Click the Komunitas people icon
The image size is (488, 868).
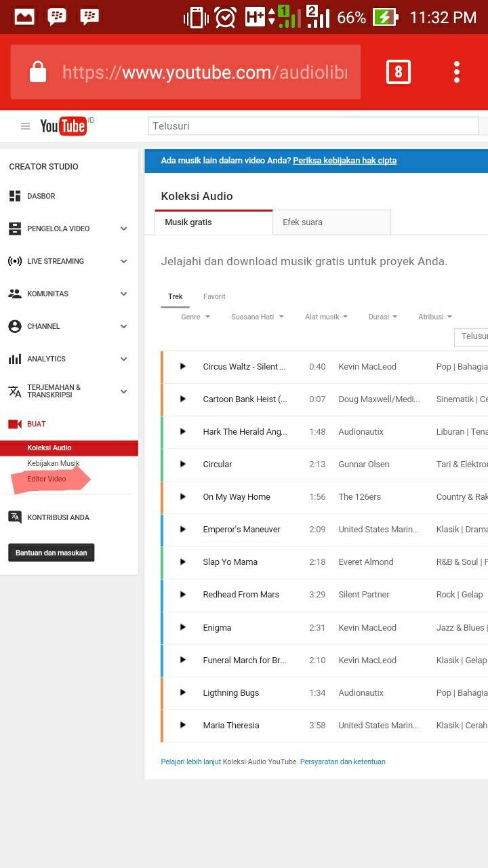[x=15, y=294]
